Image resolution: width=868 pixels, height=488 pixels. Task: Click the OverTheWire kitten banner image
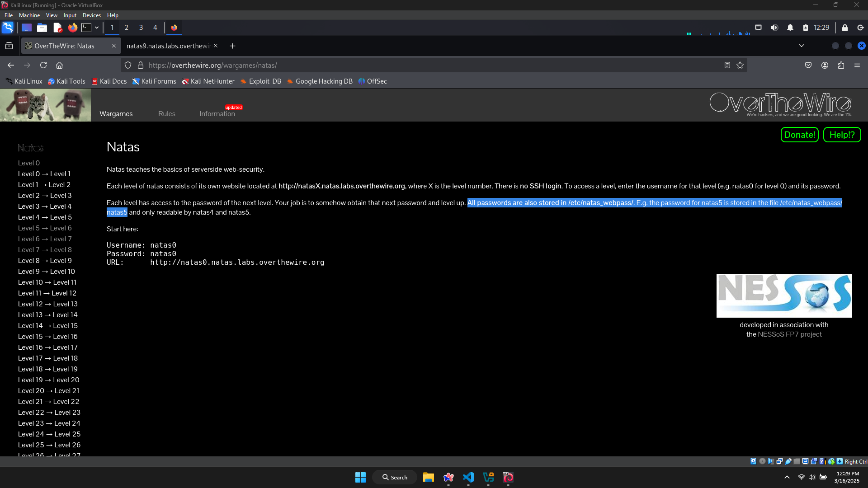pyautogui.click(x=45, y=105)
